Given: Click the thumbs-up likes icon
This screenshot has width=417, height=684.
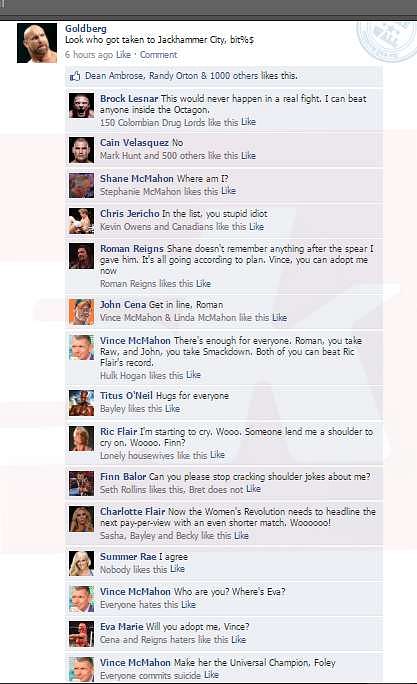Looking at the screenshot, I should (x=75, y=76).
